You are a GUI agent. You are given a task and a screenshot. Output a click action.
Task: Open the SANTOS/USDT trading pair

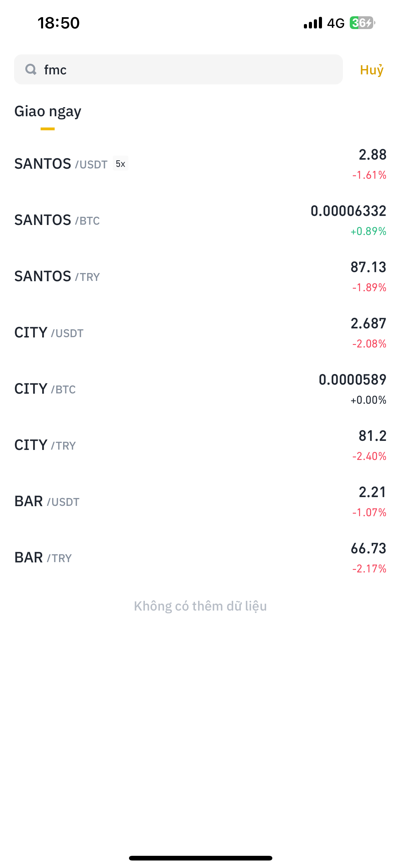pos(200,164)
